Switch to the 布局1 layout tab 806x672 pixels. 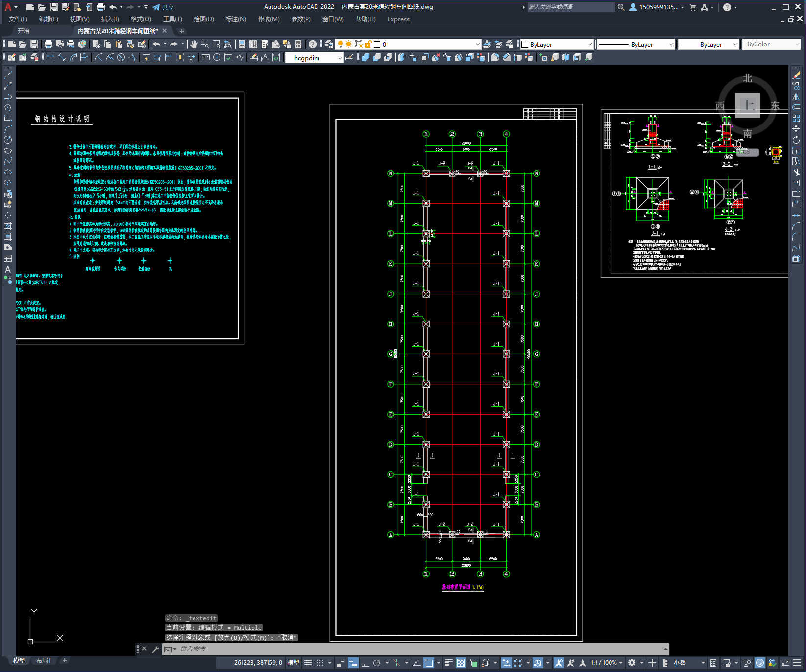click(x=44, y=660)
